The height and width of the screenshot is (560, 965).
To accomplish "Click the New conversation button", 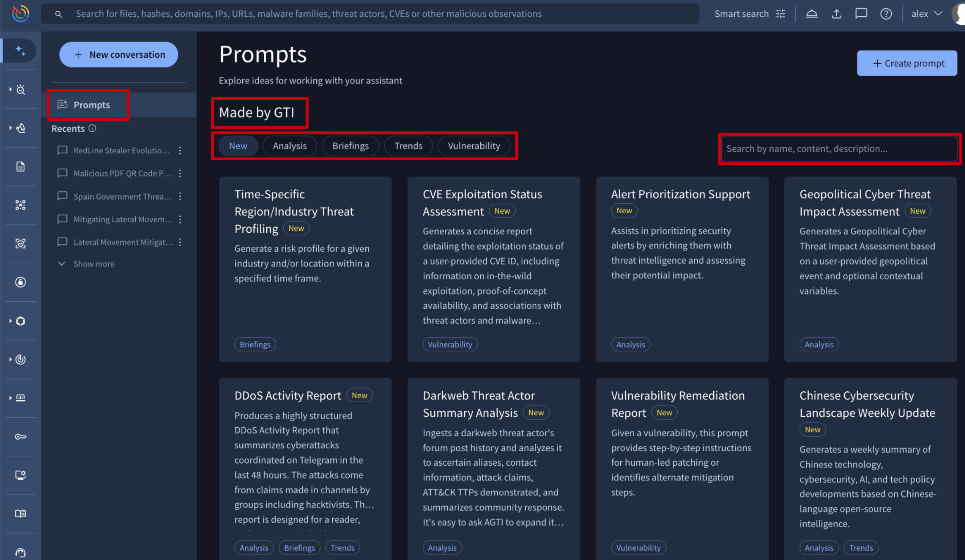I will (119, 55).
